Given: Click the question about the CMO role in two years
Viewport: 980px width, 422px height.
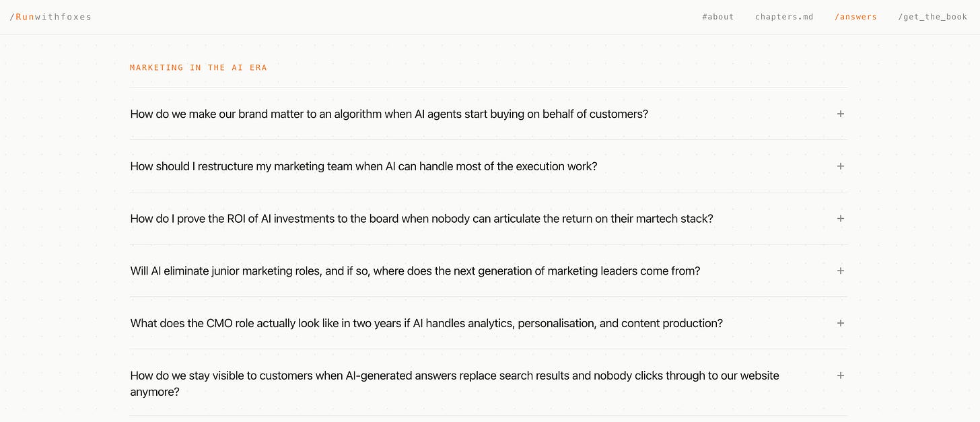Looking at the screenshot, I should coord(427,323).
